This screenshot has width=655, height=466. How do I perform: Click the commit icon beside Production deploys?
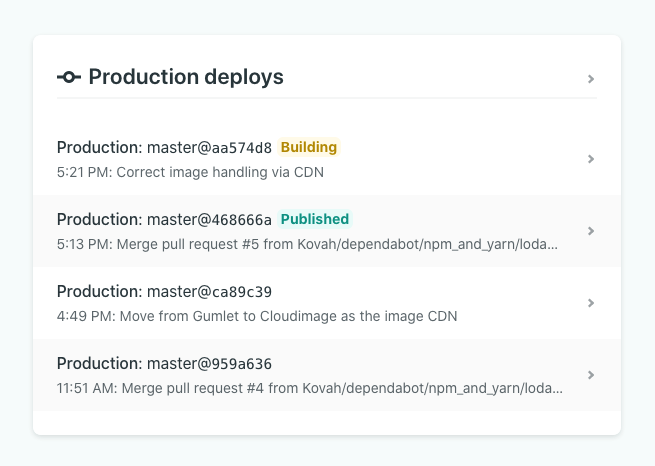click(x=69, y=77)
